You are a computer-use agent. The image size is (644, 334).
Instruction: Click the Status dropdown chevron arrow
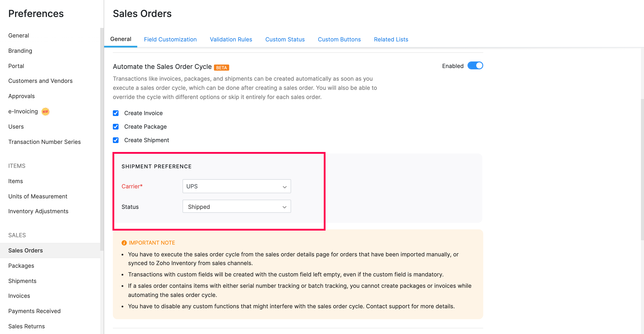click(x=284, y=207)
